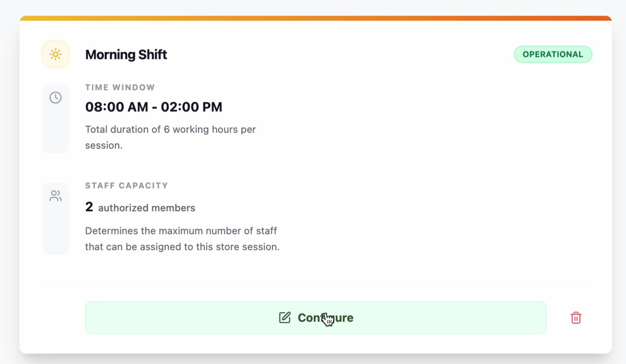Screen dimensions: 626x364
Task: Delete the shift using the red trash icon
Action: tap(576, 318)
